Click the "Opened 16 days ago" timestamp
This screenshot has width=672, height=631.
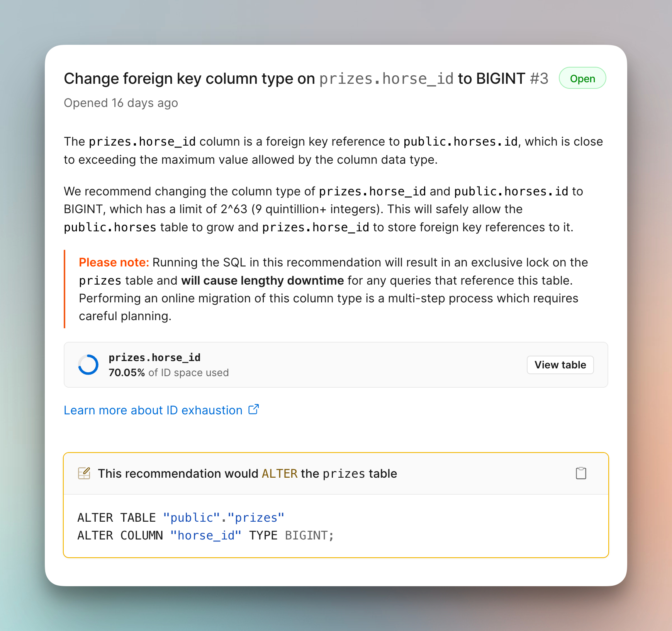(x=121, y=103)
